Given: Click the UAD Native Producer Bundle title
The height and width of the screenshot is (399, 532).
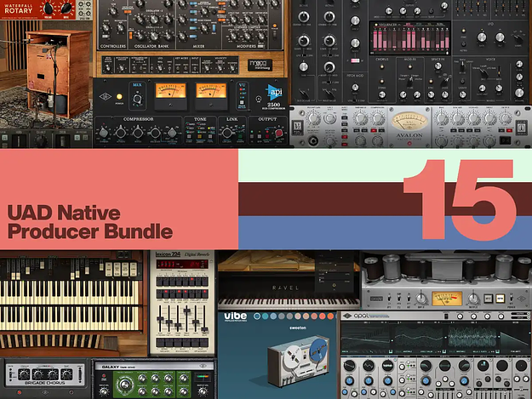Looking at the screenshot, I should pyautogui.click(x=90, y=222).
